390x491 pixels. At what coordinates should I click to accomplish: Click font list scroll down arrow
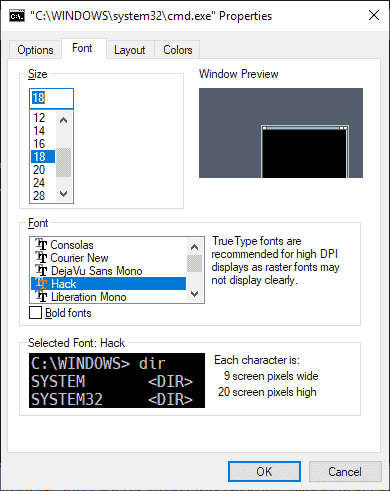(194, 294)
